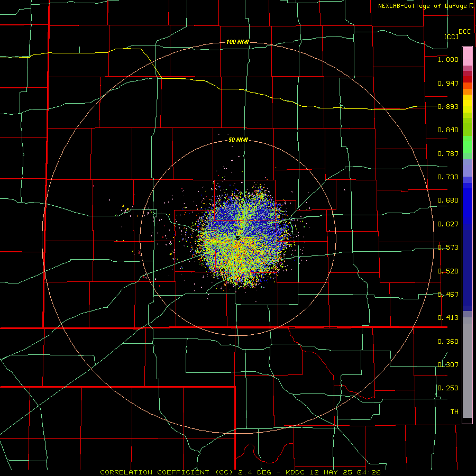Click the CORRELATION COEFFICIENT (CC) caption text

(x=167, y=472)
